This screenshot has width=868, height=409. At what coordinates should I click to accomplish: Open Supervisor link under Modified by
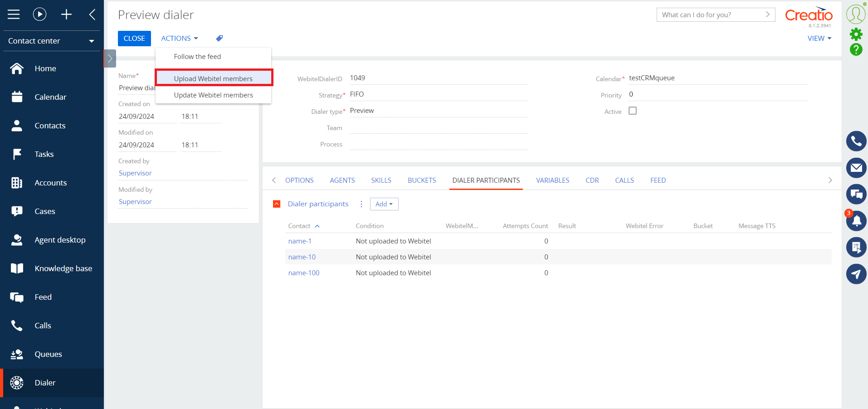pyautogui.click(x=135, y=202)
